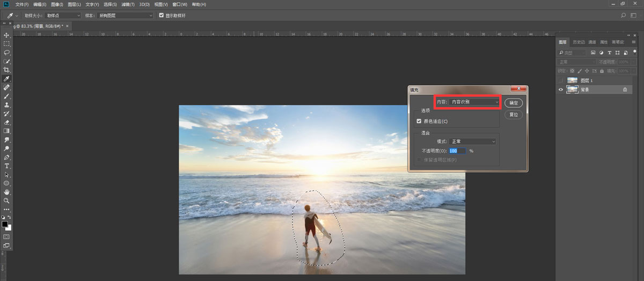Filter layers by pixel layer icon
644x281 pixels.
point(594,53)
